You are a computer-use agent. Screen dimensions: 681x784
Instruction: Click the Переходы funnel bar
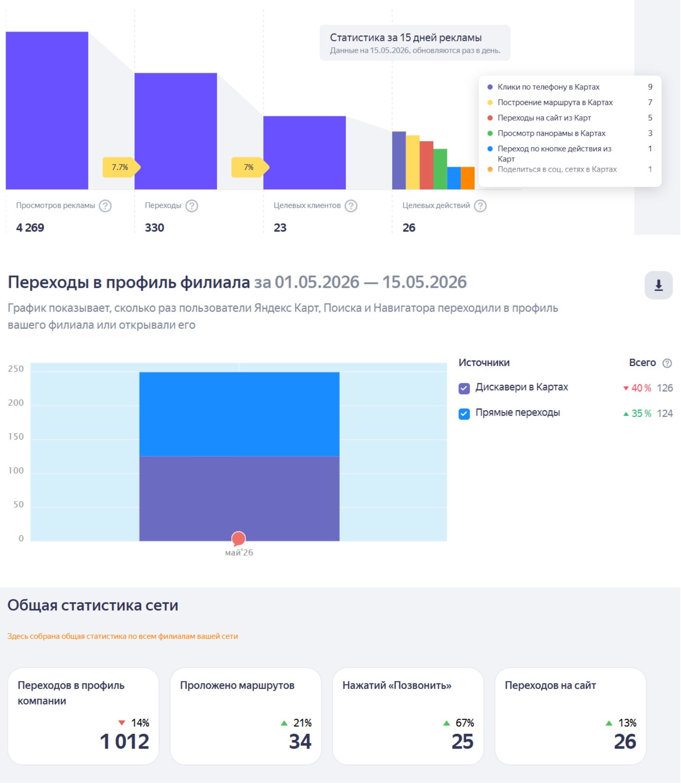tap(176, 131)
